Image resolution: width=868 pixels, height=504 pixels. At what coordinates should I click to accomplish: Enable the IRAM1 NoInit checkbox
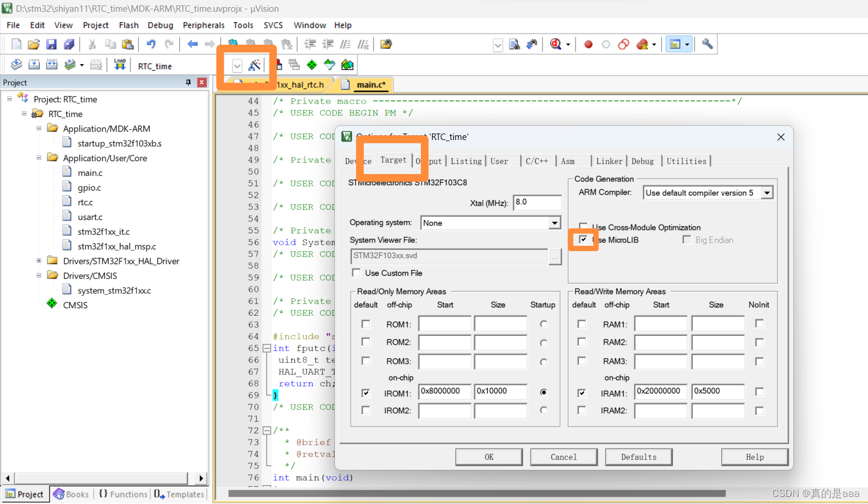coord(759,392)
